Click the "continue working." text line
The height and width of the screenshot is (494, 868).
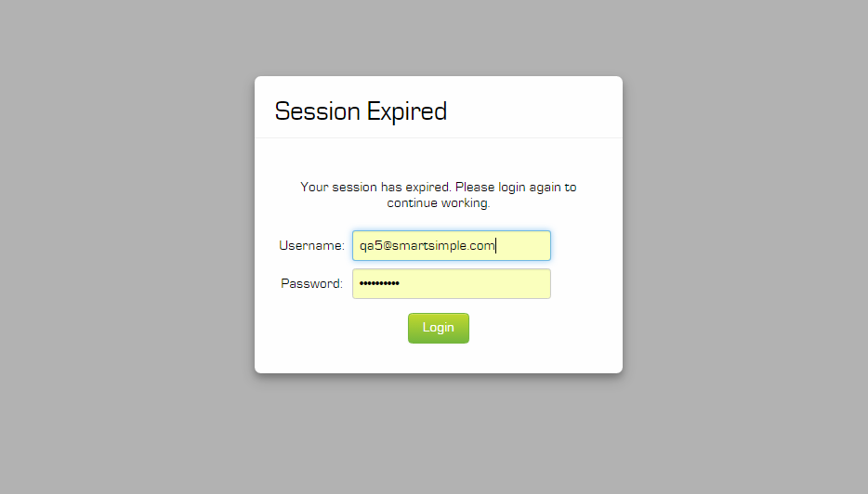pyautogui.click(x=438, y=202)
